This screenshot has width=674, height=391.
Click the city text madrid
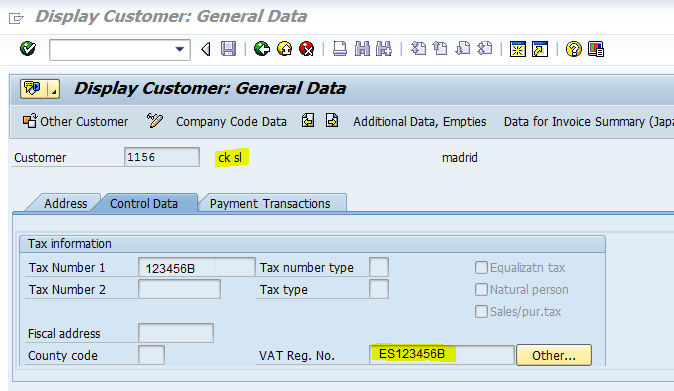(460, 158)
